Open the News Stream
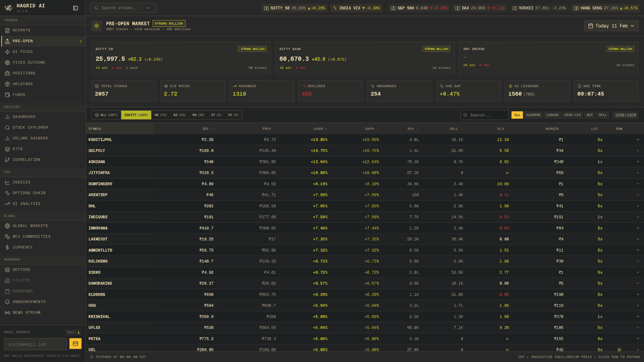The image size is (644, 362). [43, 313]
